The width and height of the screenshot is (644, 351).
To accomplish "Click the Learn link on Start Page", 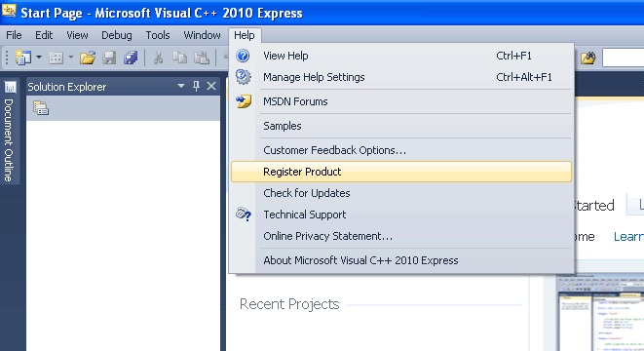I will pos(628,236).
